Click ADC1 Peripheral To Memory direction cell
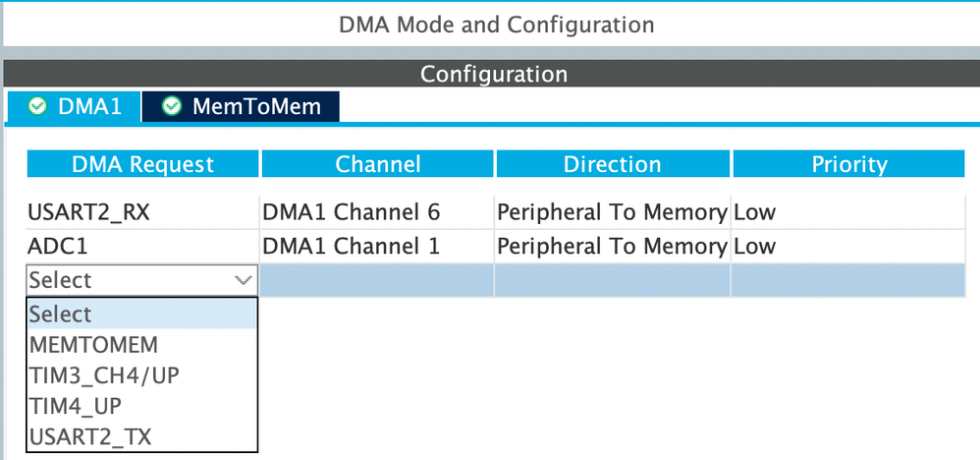Viewport: 980px width, 460px height. click(x=613, y=246)
